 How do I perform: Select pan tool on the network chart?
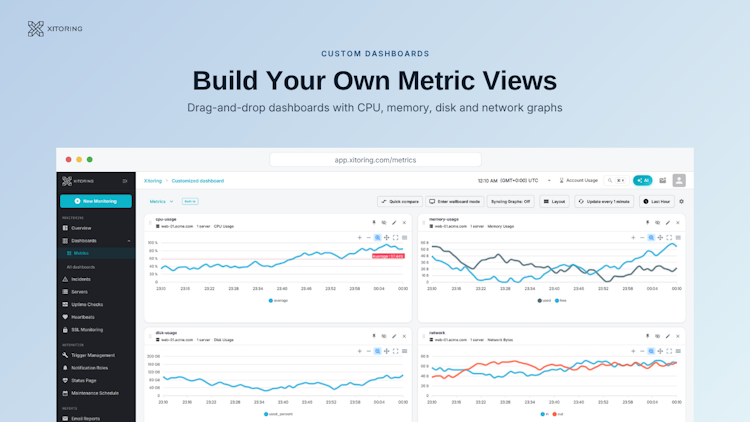(660, 351)
